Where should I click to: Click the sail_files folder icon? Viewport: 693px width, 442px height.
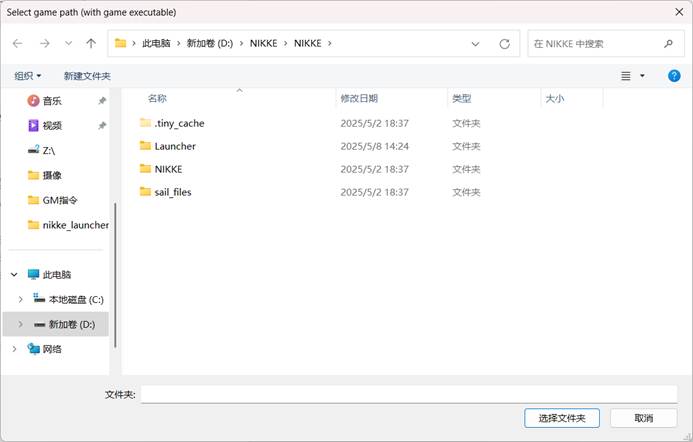coord(145,191)
